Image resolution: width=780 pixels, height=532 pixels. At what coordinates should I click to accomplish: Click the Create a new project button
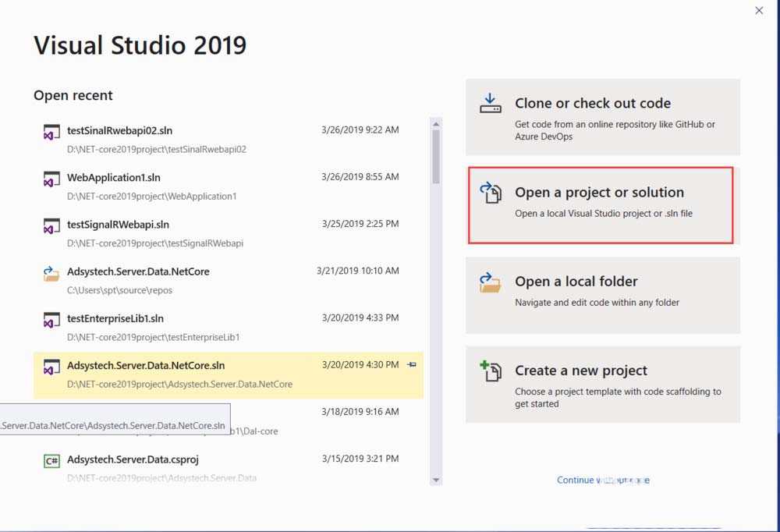point(602,384)
